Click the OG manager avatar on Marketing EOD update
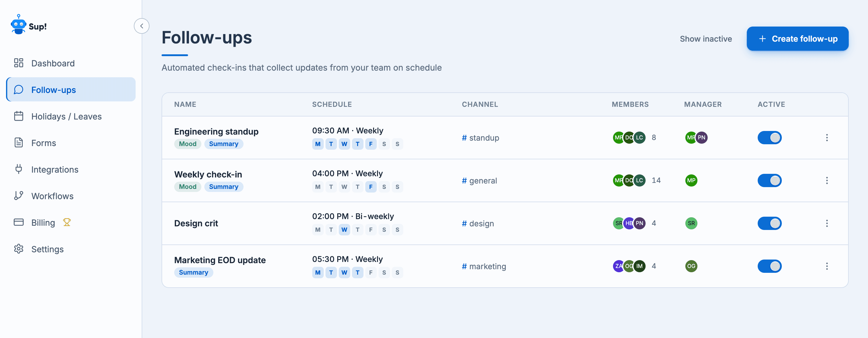 point(691,266)
